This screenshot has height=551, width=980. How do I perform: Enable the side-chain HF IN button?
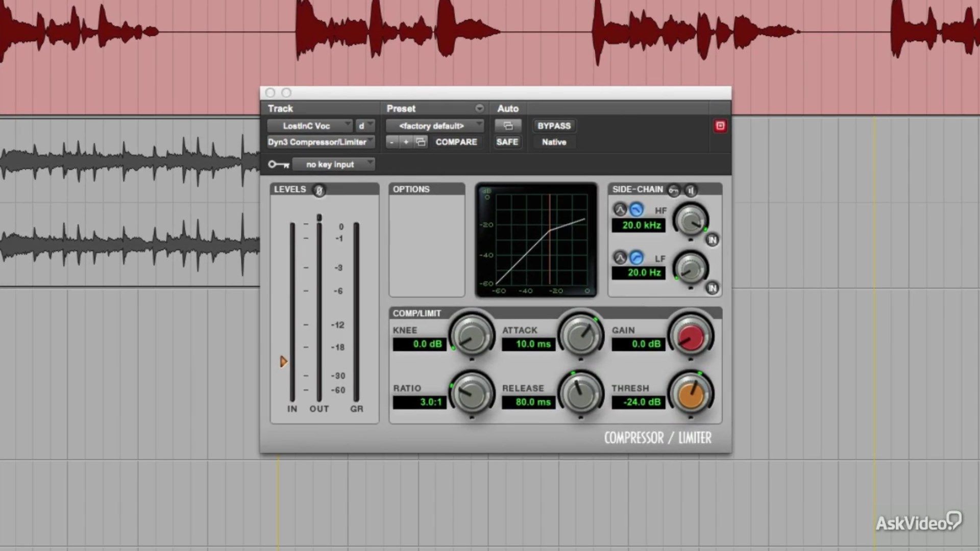(713, 239)
